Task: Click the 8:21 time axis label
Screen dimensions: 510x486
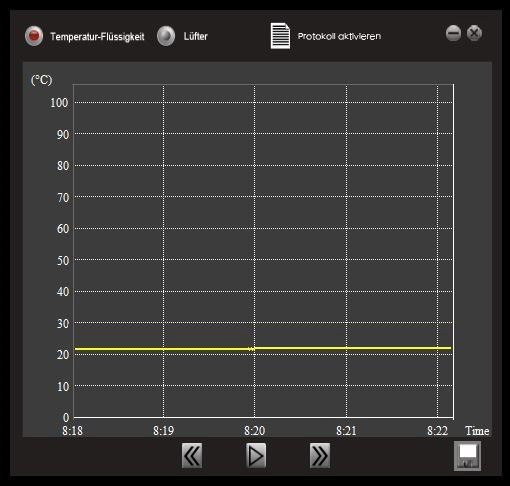Action: coord(346,431)
